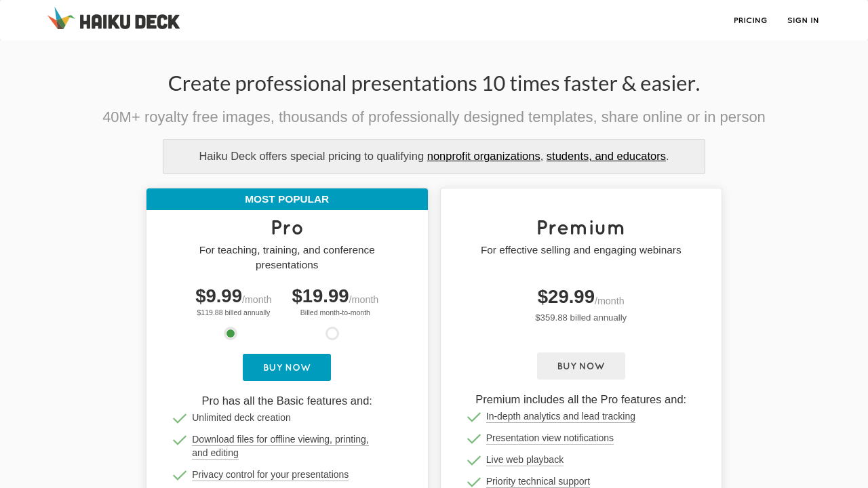Click checkmark beside Privacy control feature
This screenshot has width=868, height=488.
[x=180, y=476]
